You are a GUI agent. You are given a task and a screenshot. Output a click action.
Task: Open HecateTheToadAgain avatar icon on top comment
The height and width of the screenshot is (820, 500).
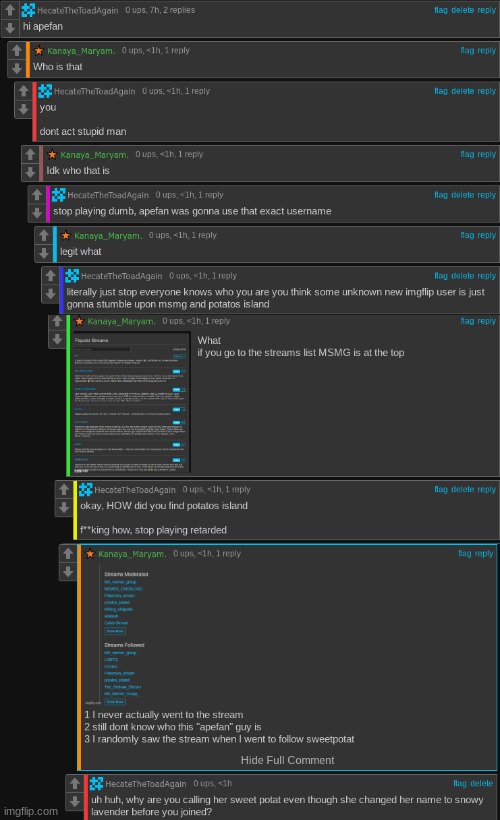28,10
